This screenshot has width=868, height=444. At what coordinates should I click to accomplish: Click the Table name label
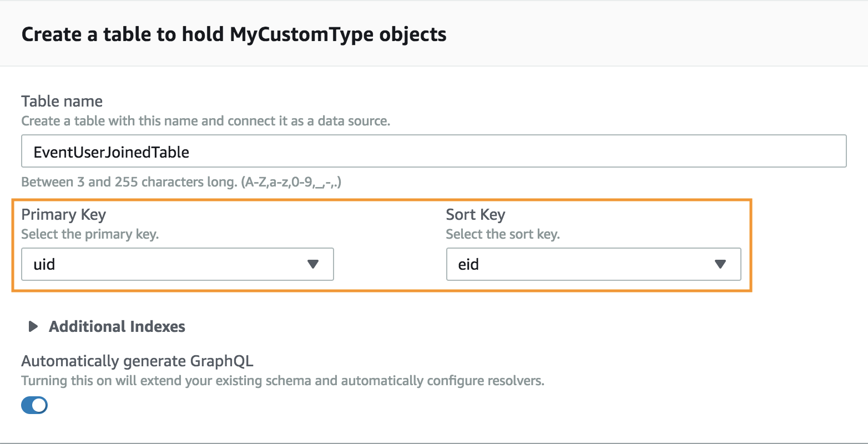[62, 101]
